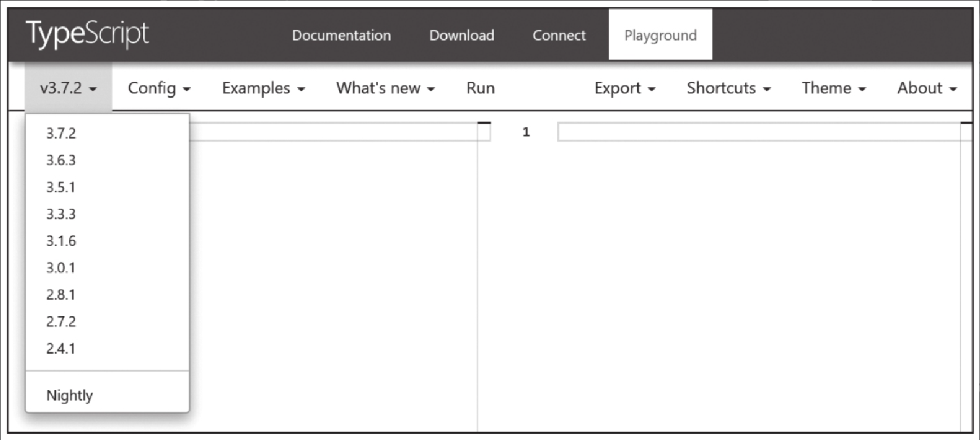980x440 pixels.
Task: Click the left code editor's first line
Action: click(339, 132)
